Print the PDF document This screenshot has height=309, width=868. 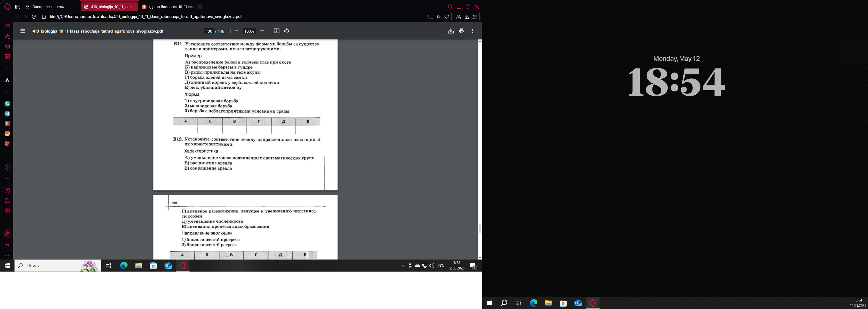click(x=462, y=31)
